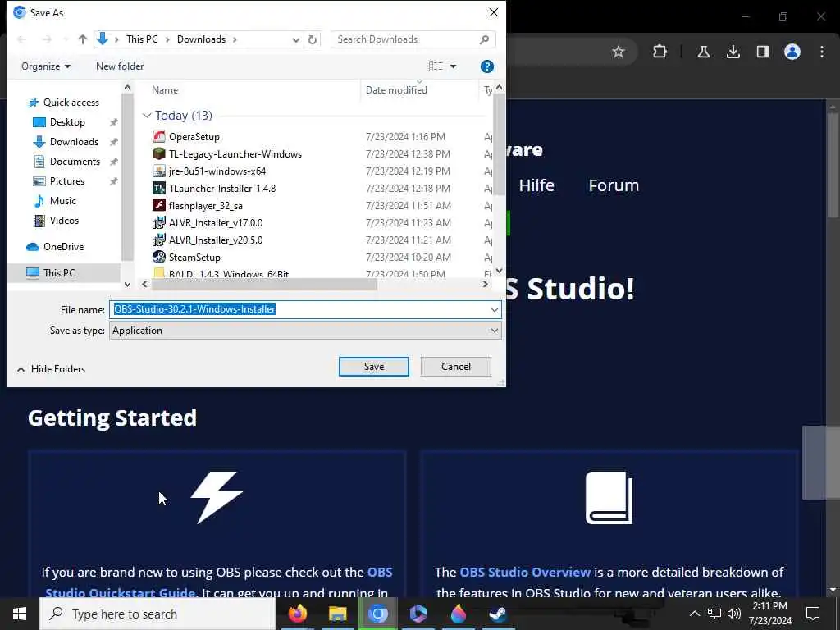The image size is (840, 630).
Task: Select This PC in the navigation pane
Action: tap(59, 273)
